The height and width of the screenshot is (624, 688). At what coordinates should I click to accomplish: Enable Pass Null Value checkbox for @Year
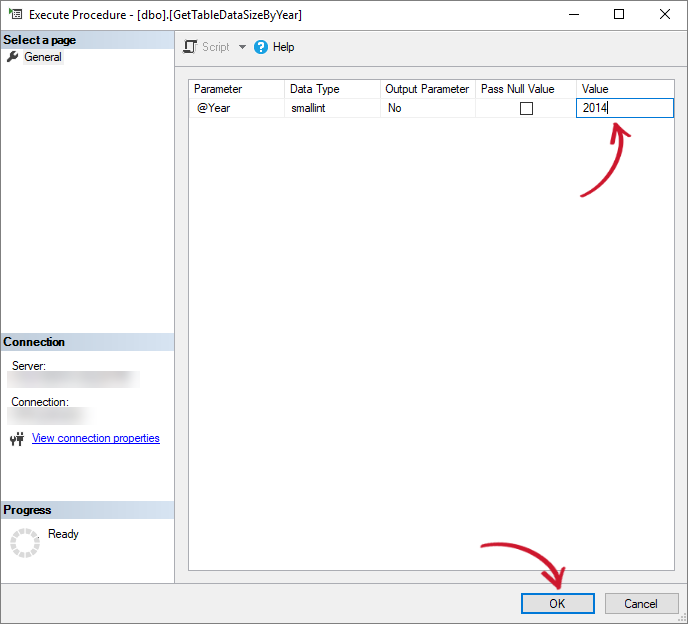point(526,108)
